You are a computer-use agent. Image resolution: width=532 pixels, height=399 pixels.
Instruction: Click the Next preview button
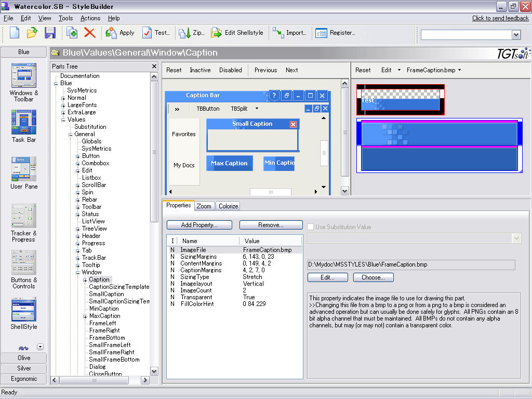(x=292, y=70)
